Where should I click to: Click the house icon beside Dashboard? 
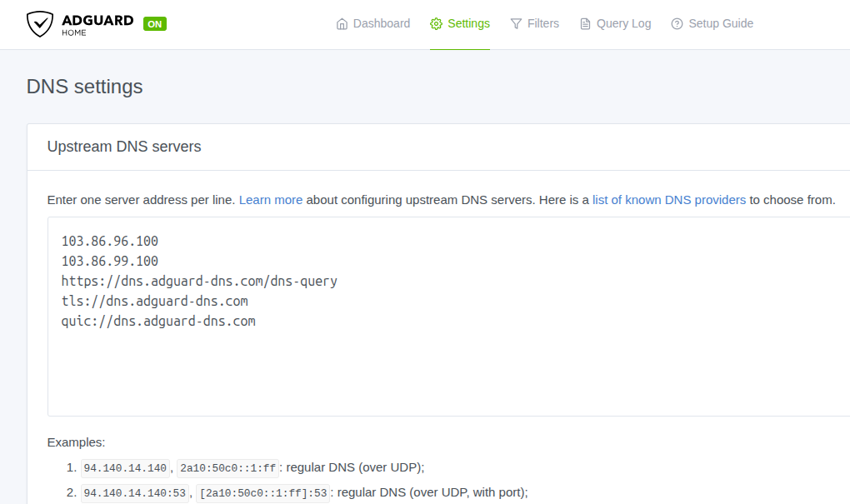pyautogui.click(x=342, y=24)
